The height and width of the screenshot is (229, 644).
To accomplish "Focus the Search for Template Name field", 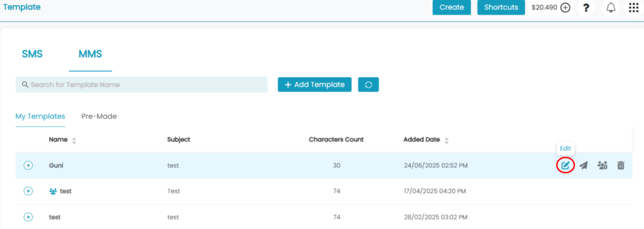I will point(142,84).
